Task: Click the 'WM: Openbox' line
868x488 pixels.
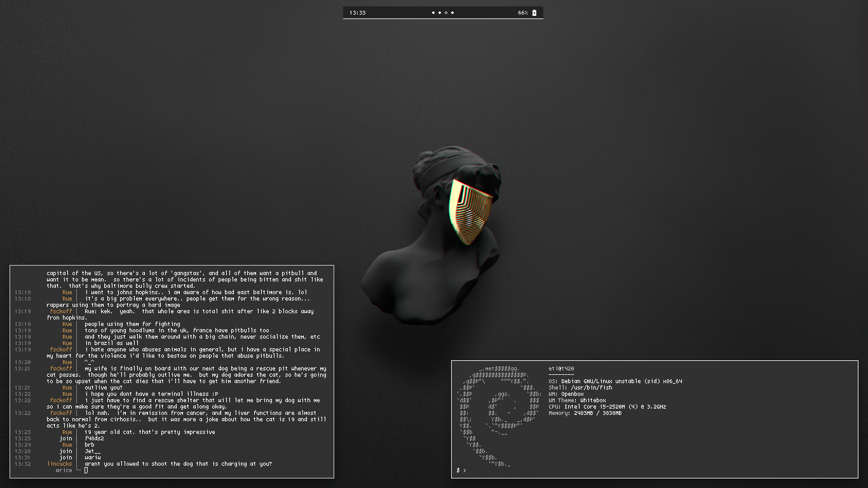Action: tap(566, 394)
